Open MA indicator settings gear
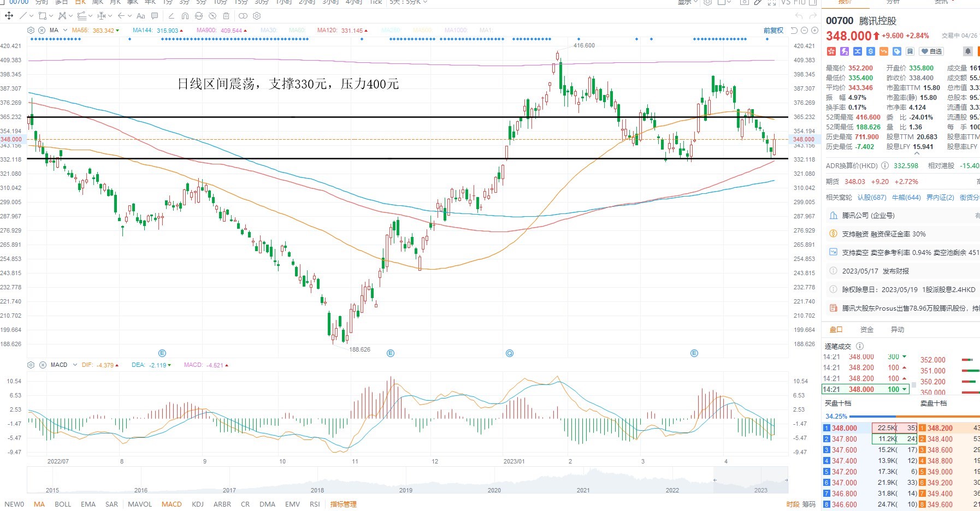Viewport: 980px width, 511px height. click(31, 31)
